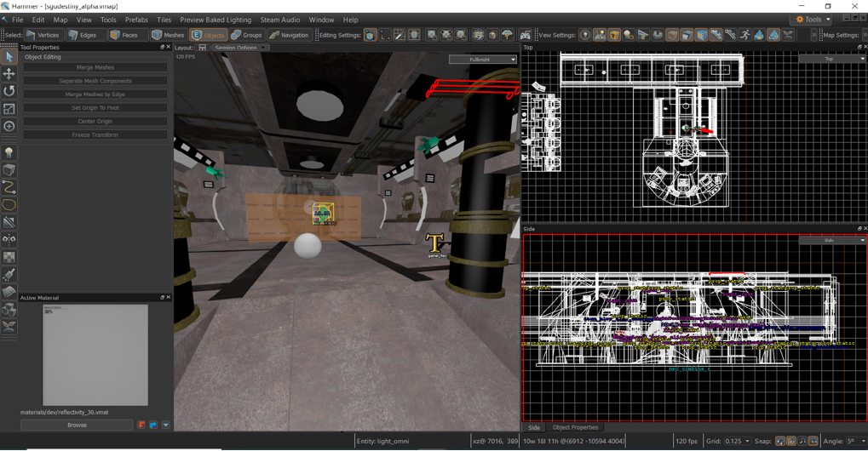Click the Browse material button

(x=77, y=425)
